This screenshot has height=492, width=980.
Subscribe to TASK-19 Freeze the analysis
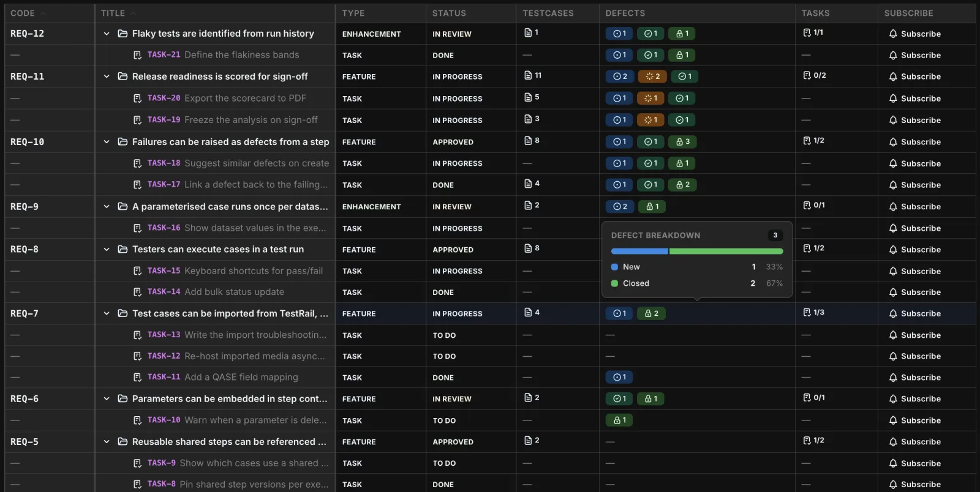pyautogui.click(x=914, y=121)
